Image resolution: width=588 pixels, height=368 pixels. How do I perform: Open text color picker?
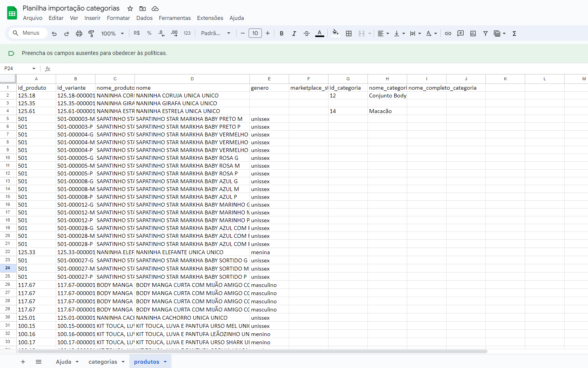pyautogui.click(x=320, y=34)
